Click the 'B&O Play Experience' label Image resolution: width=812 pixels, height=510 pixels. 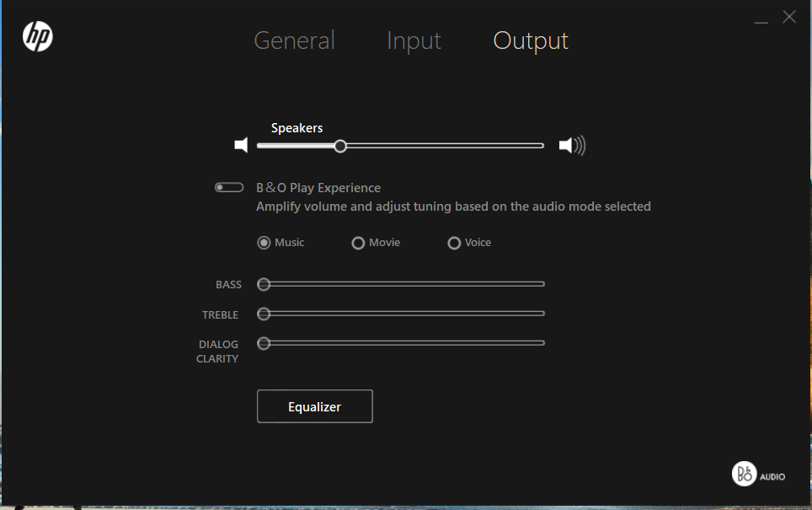[x=318, y=188]
